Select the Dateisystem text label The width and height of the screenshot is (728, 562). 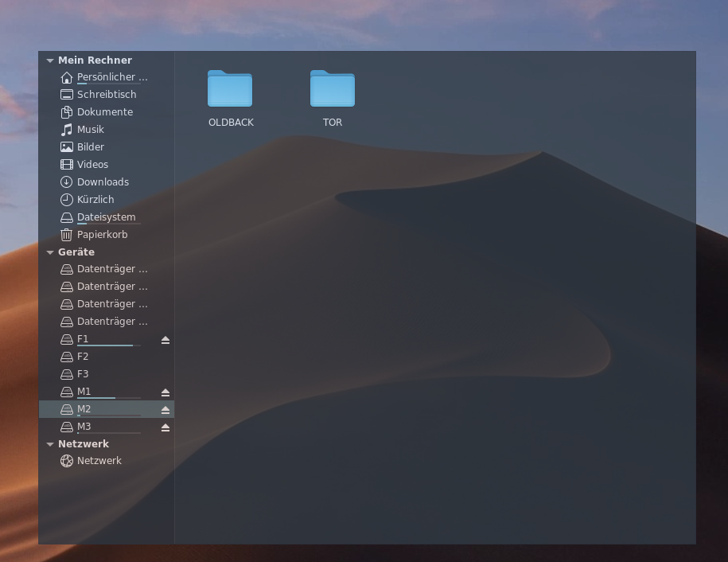[x=107, y=217]
